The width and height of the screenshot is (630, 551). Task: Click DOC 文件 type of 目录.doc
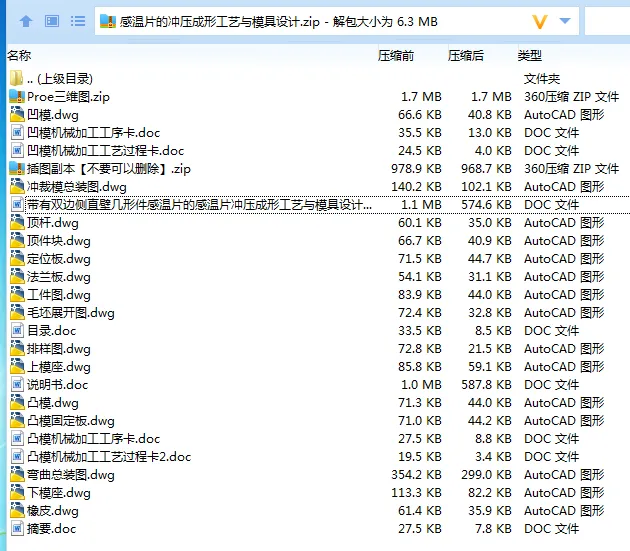click(x=552, y=330)
